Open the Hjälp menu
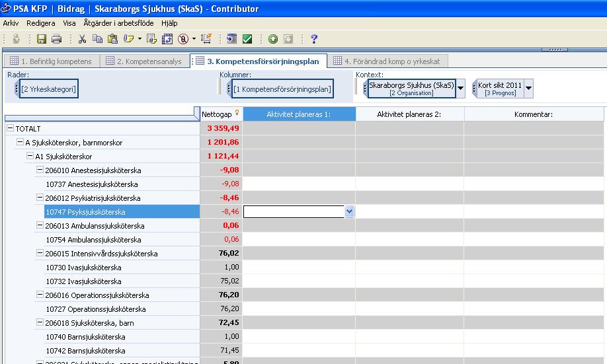This screenshot has height=364, width=607. pyautogui.click(x=169, y=23)
